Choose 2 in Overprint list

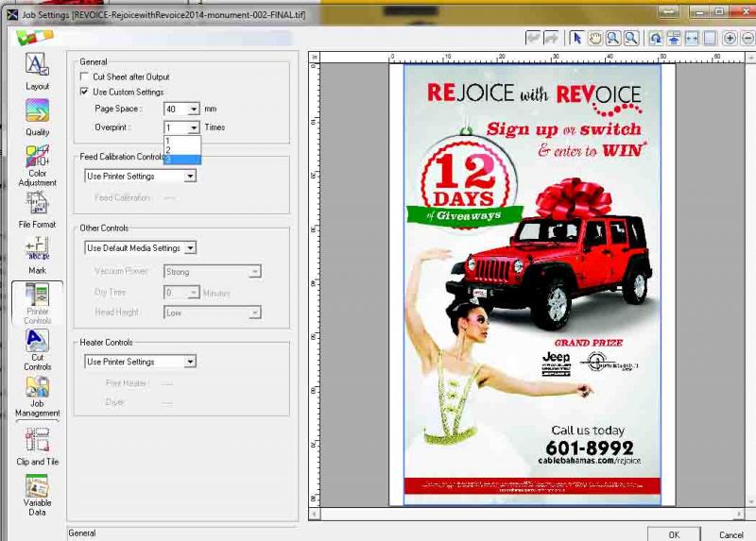181,150
